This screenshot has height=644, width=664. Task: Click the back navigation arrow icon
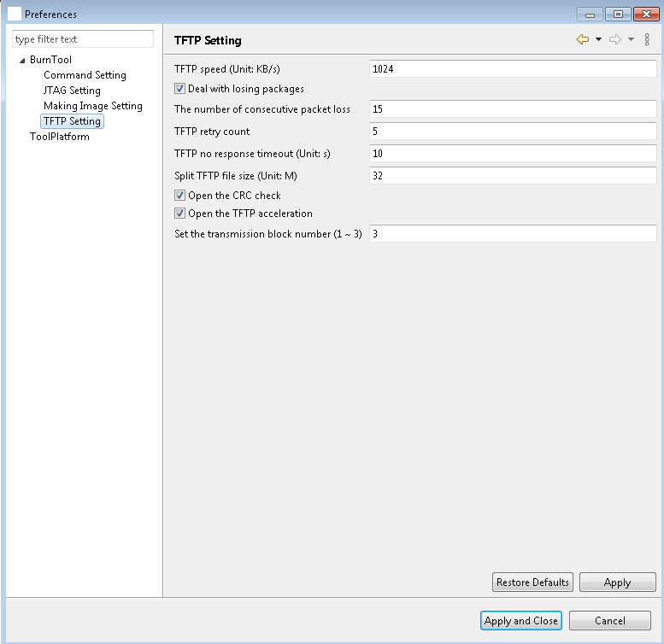[583, 39]
